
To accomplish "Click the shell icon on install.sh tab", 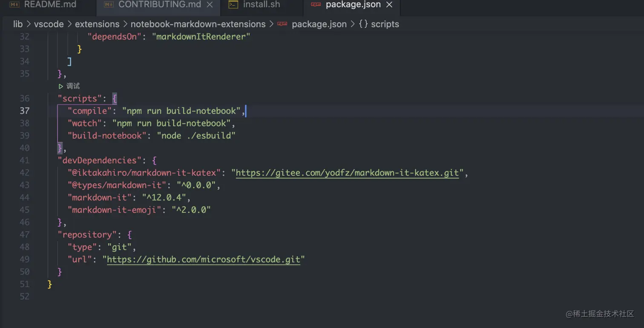I will [233, 5].
